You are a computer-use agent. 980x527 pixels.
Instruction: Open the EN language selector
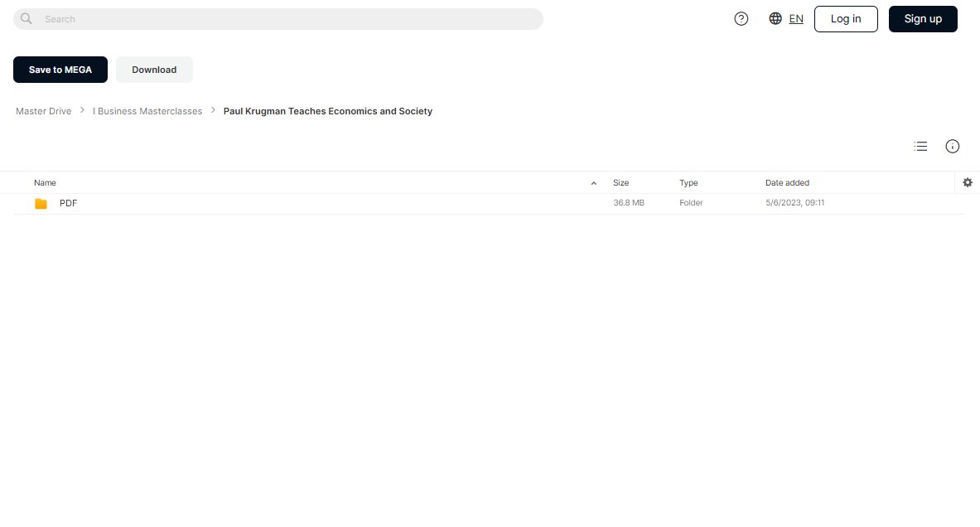(796, 19)
